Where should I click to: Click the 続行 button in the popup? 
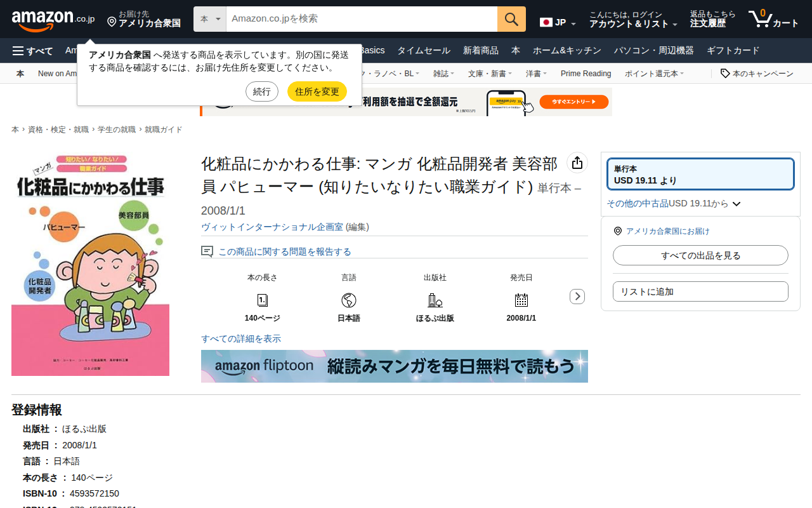click(262, 91)
